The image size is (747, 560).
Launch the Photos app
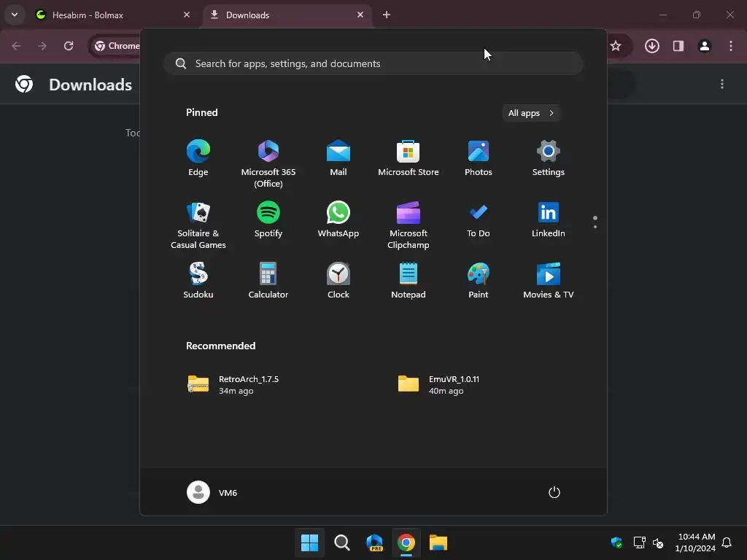click(x=479, y=158)
